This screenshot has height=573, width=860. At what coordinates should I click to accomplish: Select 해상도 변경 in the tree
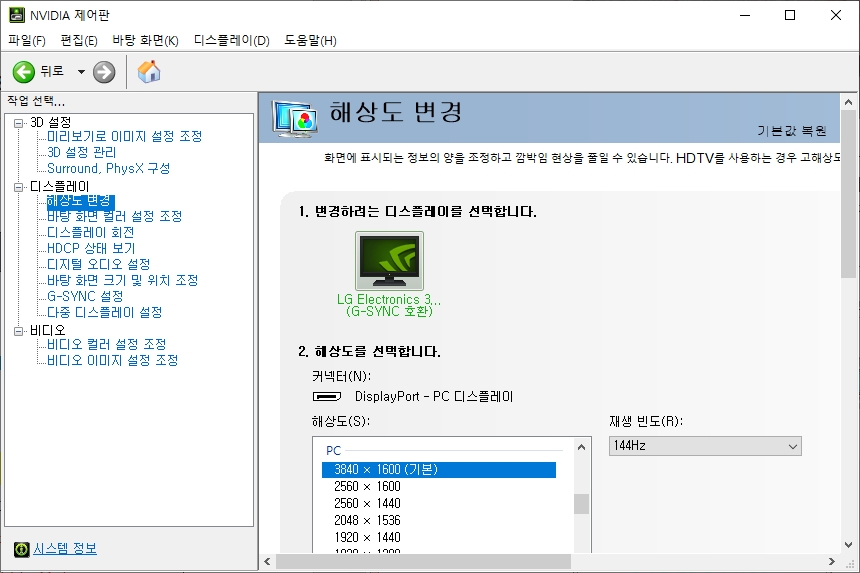click(x=80, y=201)
